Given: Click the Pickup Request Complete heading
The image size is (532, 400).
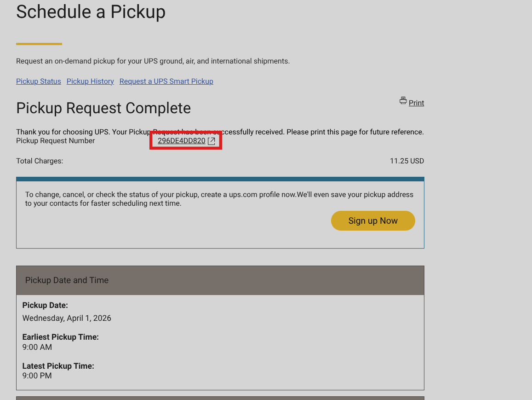Looking at the screenshot, I should click(103, 108).
